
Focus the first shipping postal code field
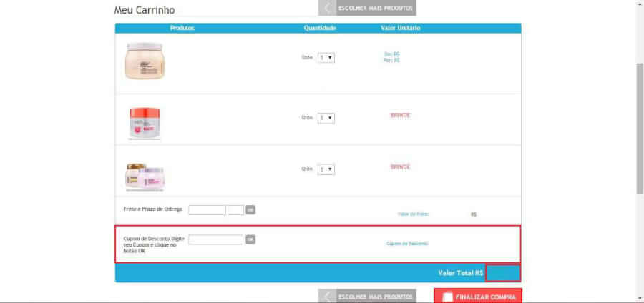207,209
